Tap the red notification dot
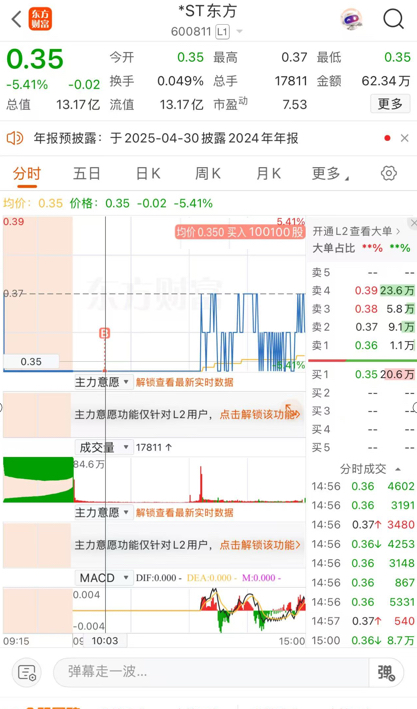Image resolution: width=417 pixels, height=709 pixels. 387,138
